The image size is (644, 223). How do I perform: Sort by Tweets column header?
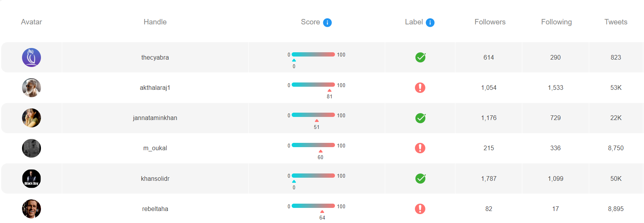click(616, 22)
